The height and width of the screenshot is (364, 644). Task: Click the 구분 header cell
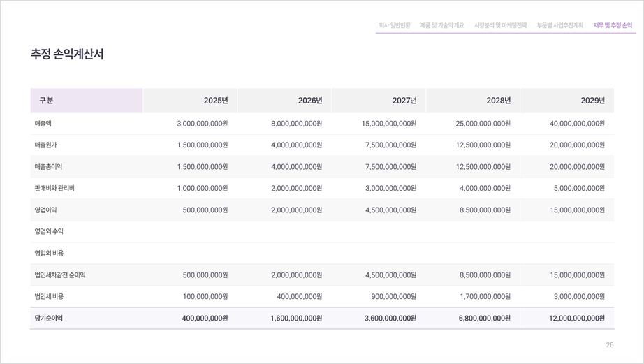tap(87, 100)
